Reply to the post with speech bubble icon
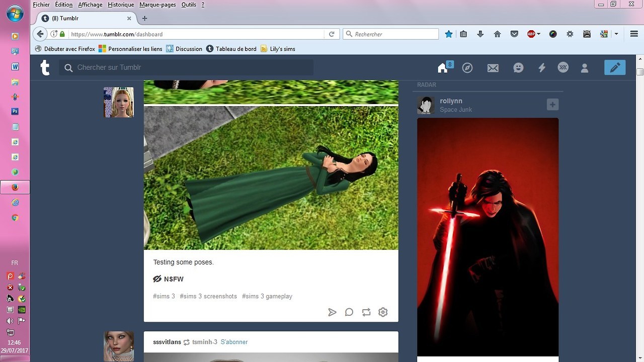644x362 pixels. coord(349,312)
